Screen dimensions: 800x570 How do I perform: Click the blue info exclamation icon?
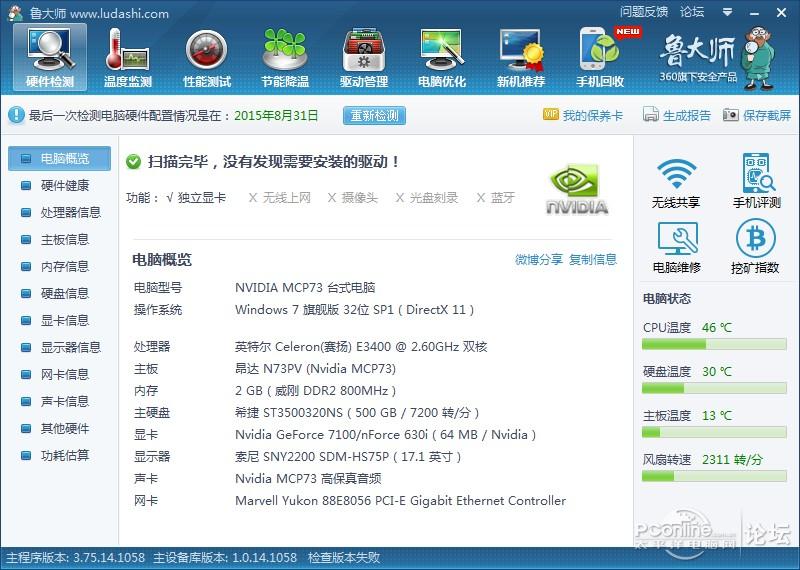(16, 115)
